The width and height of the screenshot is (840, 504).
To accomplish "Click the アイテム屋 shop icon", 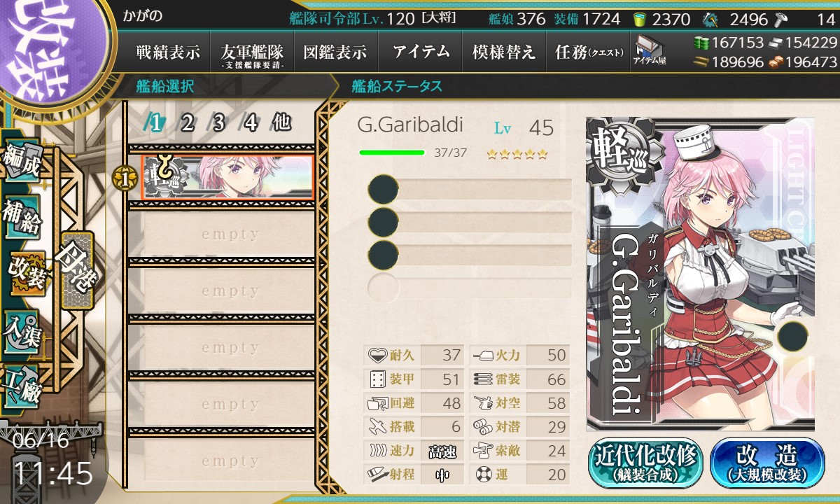I will click(x=649, y=50).
